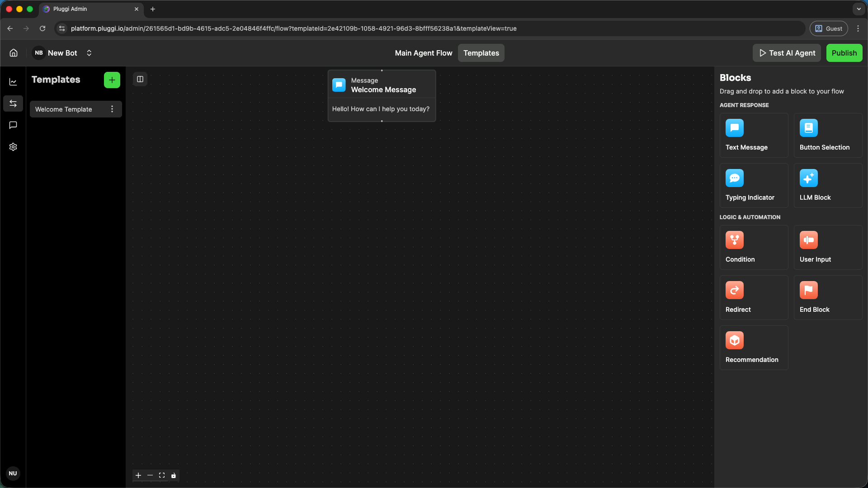Open the Welcome Template options menu
This screenshot has height=488, width=868.
112,109
